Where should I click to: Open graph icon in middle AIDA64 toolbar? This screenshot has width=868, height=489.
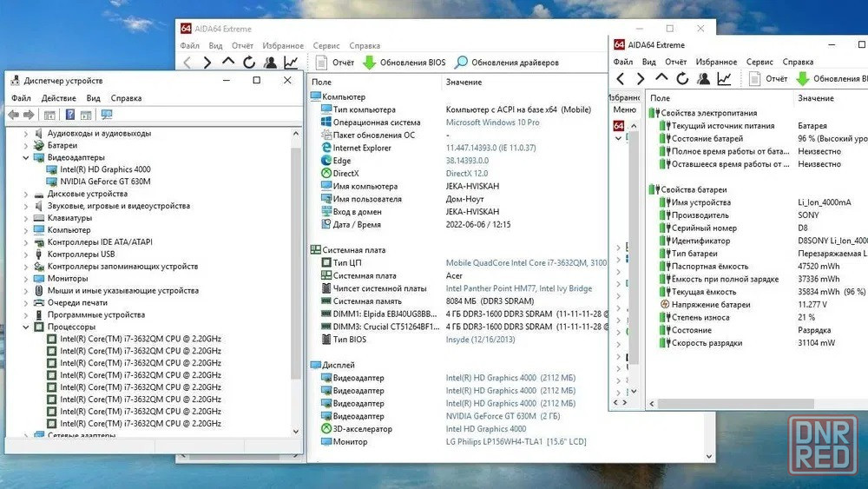coord(291,63)
